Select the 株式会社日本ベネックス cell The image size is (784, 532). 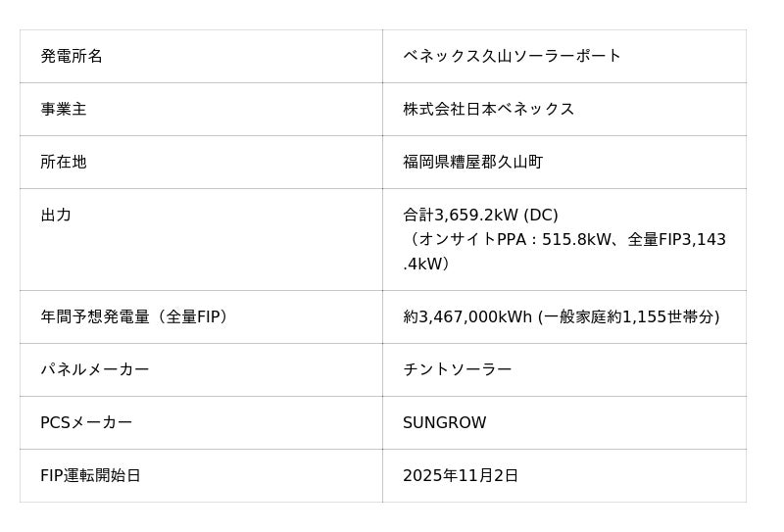tap(488, 109)
